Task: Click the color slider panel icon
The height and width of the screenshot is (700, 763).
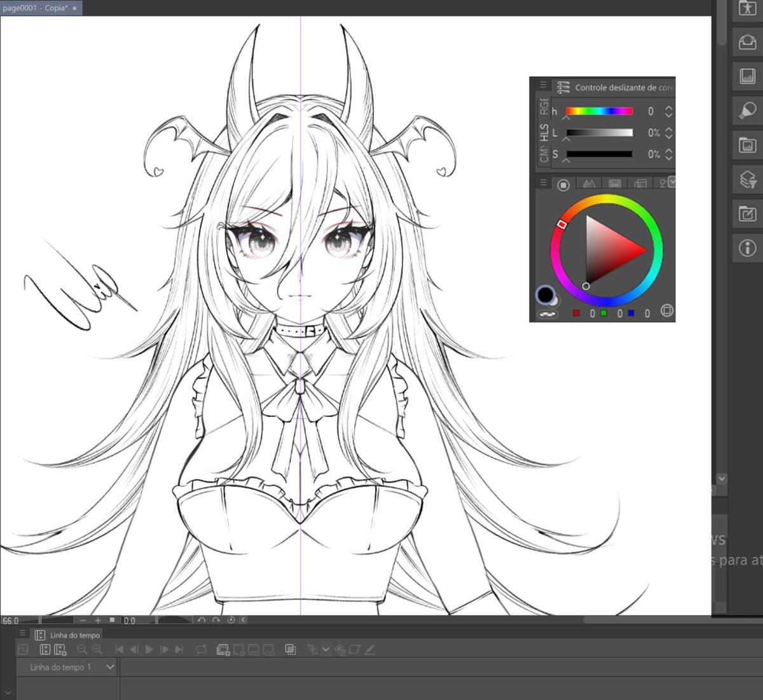Action: pos(562,87)
